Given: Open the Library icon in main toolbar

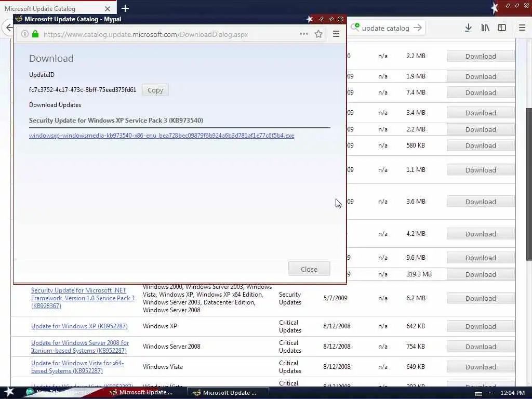Looking at the screenshot, I should pos(485,28).
